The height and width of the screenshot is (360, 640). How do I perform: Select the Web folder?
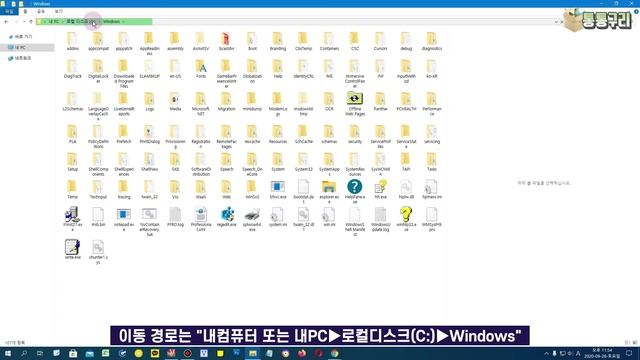coord(227,189)
